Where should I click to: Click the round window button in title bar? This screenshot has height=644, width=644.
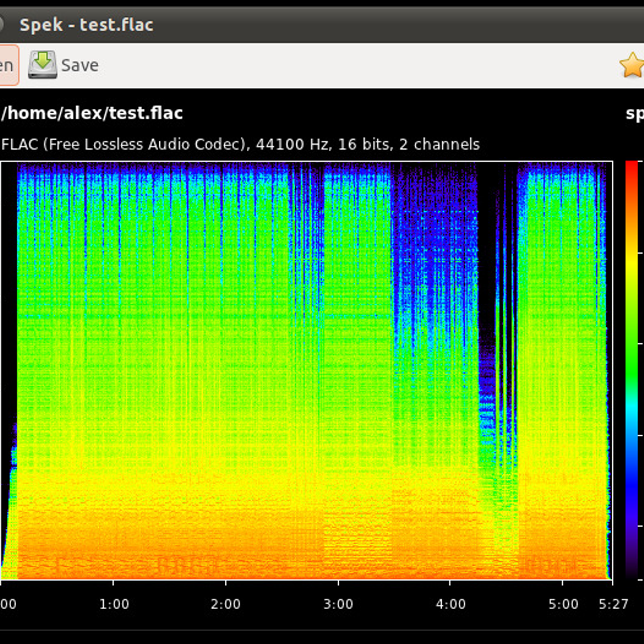(2, 25)
